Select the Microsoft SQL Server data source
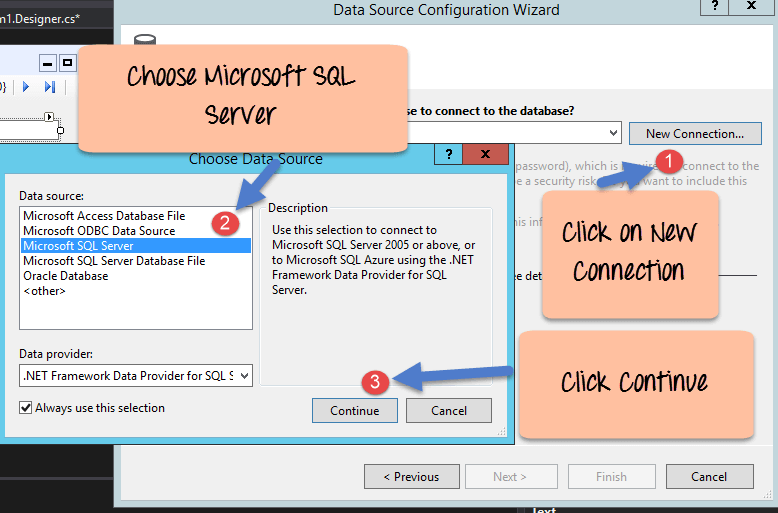The image size is (778, 513). point(78,246)
